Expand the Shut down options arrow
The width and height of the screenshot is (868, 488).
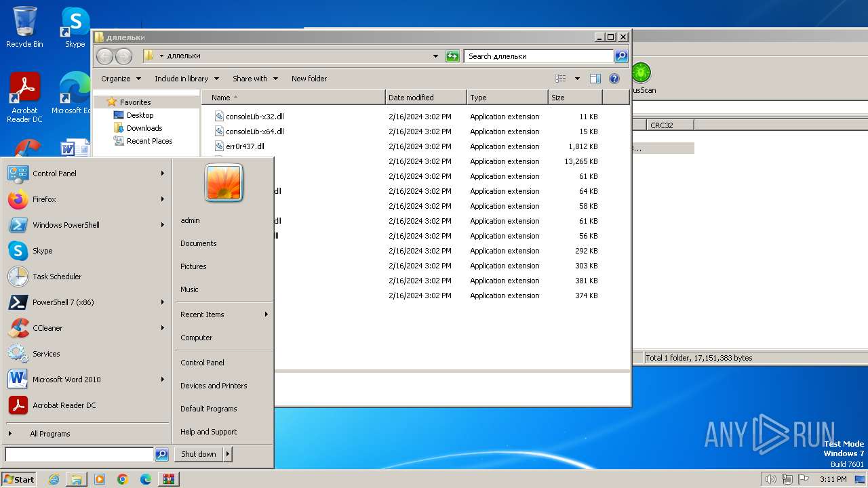click(x=227, y=454)
